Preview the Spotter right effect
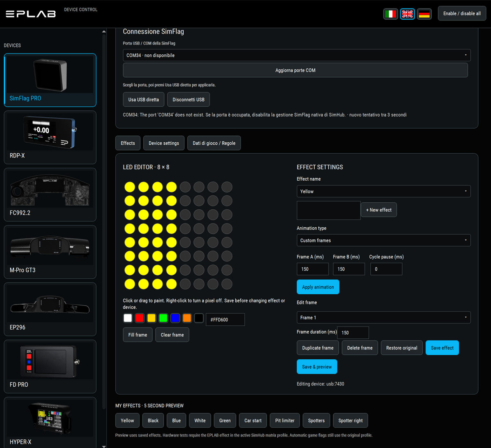The image size is (491, 448). point(351,421)
